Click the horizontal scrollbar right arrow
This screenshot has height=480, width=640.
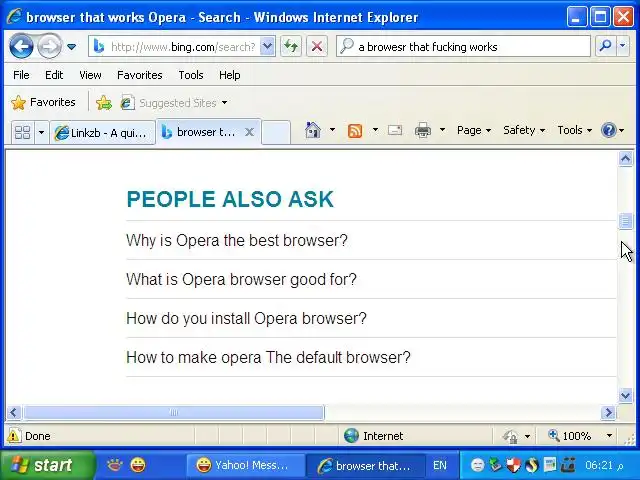click(608, 413)
